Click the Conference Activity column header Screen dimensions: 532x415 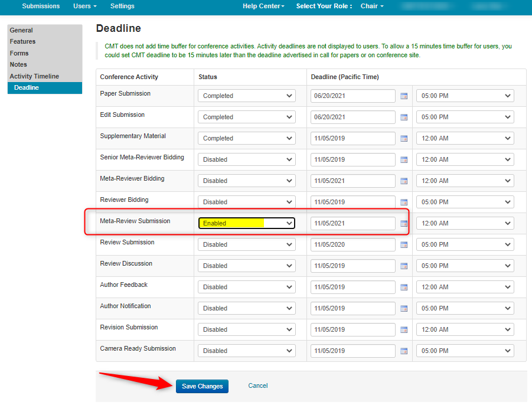pyautogui.click(x=129, y=77)
